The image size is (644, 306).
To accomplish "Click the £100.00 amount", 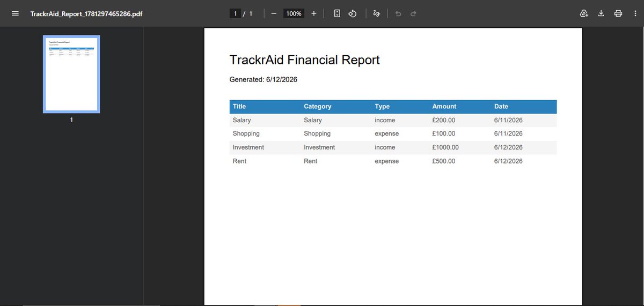I will (x=444, y=134).
